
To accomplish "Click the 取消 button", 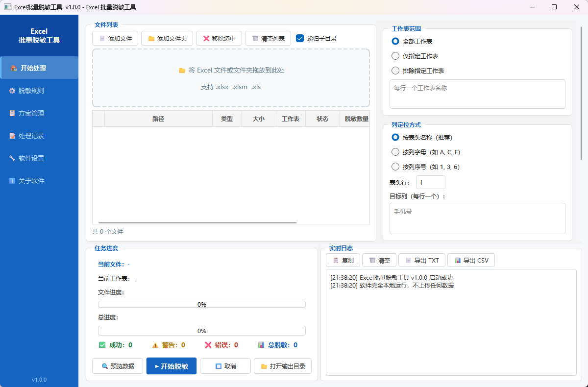I will (x=225, y=366).
